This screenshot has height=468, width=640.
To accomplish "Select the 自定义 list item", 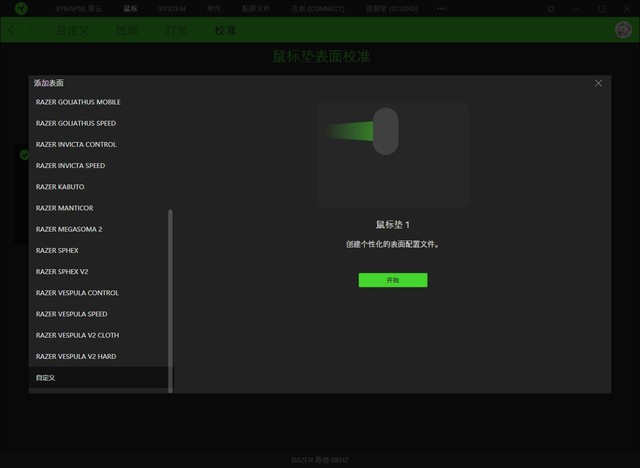I will tap(101, 378).
